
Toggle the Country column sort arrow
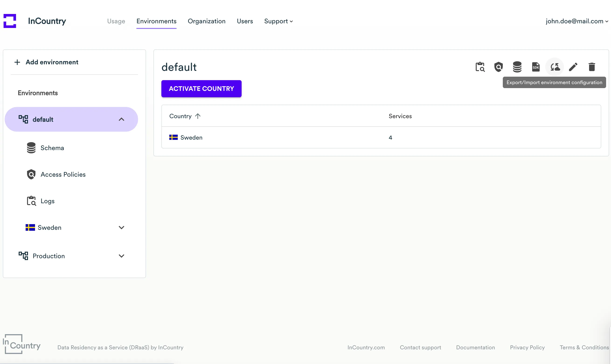[198, 116]
